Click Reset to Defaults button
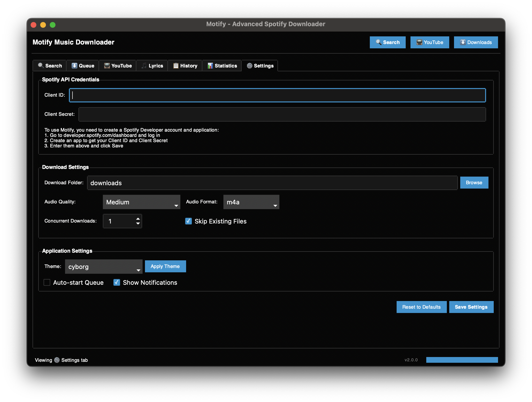532x402 pixels. (x=421, y=307)
